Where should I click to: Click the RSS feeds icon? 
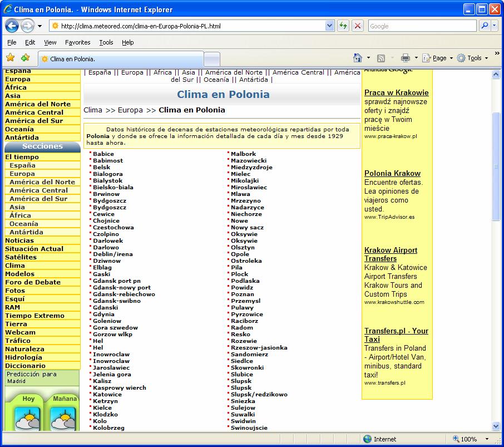coord(381,58)
